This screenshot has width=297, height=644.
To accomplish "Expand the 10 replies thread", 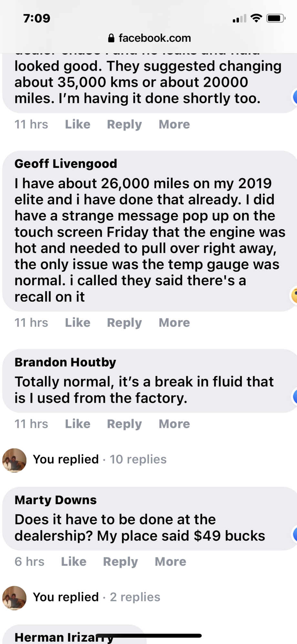I will (x=138, y=459).
